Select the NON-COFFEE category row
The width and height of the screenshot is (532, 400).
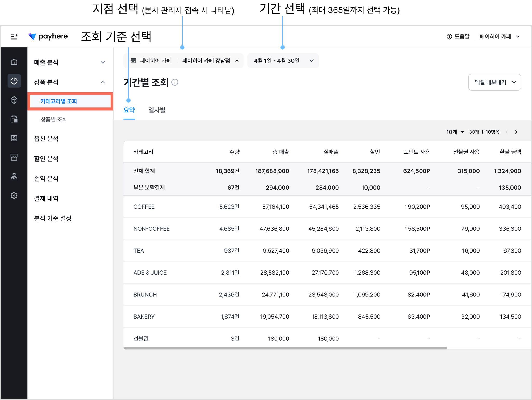coord(327,229)
